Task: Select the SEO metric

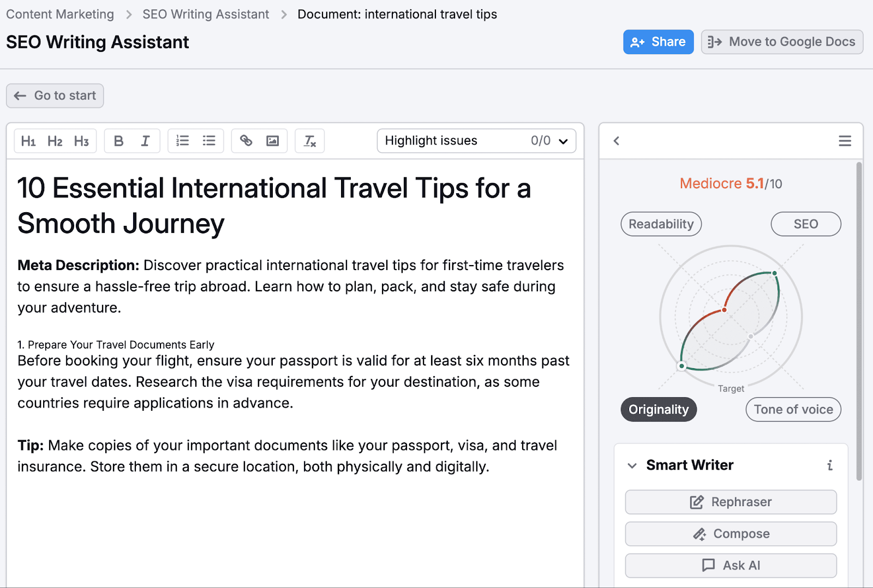Action: [x=806, y=224]
